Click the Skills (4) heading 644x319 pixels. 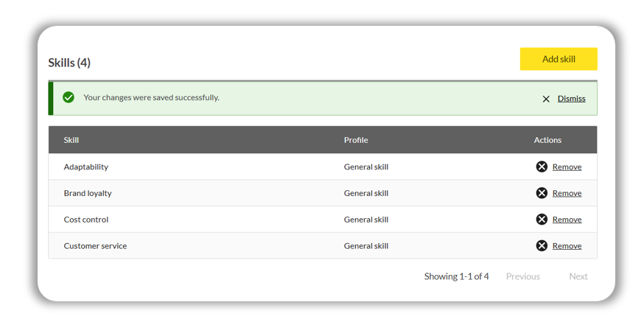69,63
